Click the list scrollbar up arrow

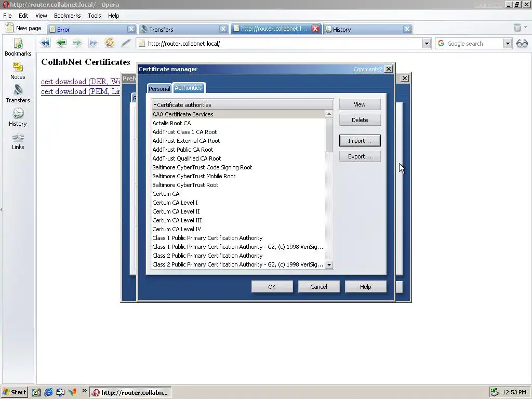point(329,114)
